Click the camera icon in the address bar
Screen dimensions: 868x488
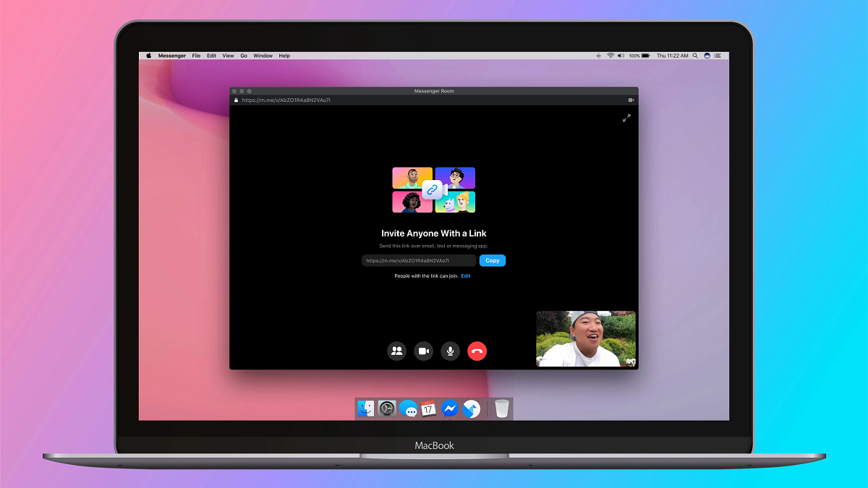[631, 100]
